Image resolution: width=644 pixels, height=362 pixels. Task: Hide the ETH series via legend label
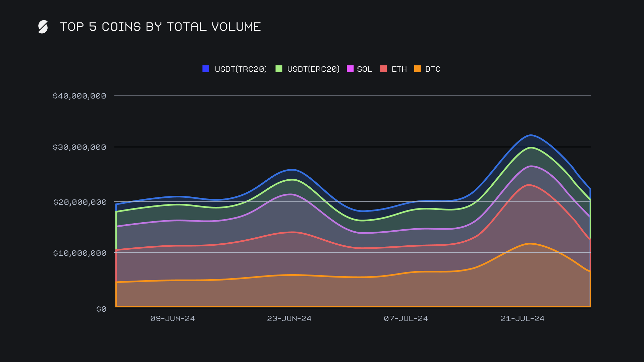coord(399,69)
